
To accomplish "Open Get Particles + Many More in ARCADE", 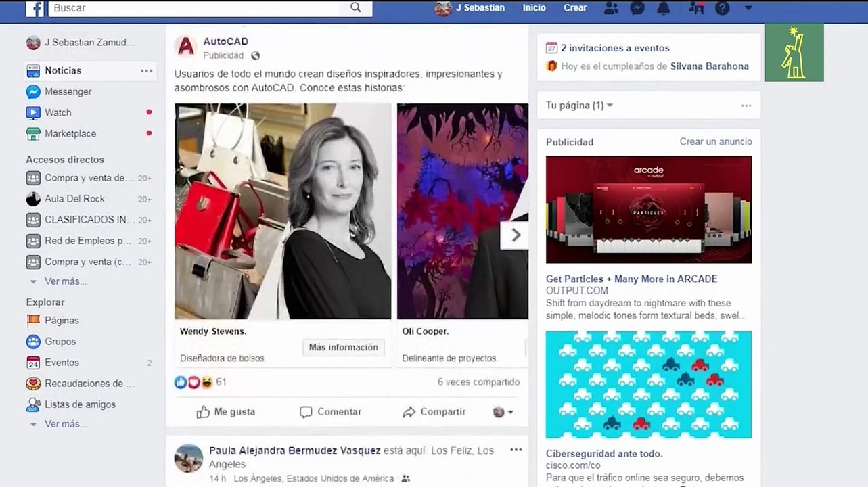I will point(632,279).
